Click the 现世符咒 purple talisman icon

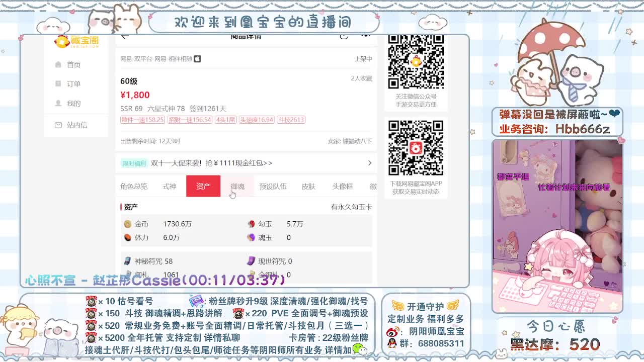251,261
